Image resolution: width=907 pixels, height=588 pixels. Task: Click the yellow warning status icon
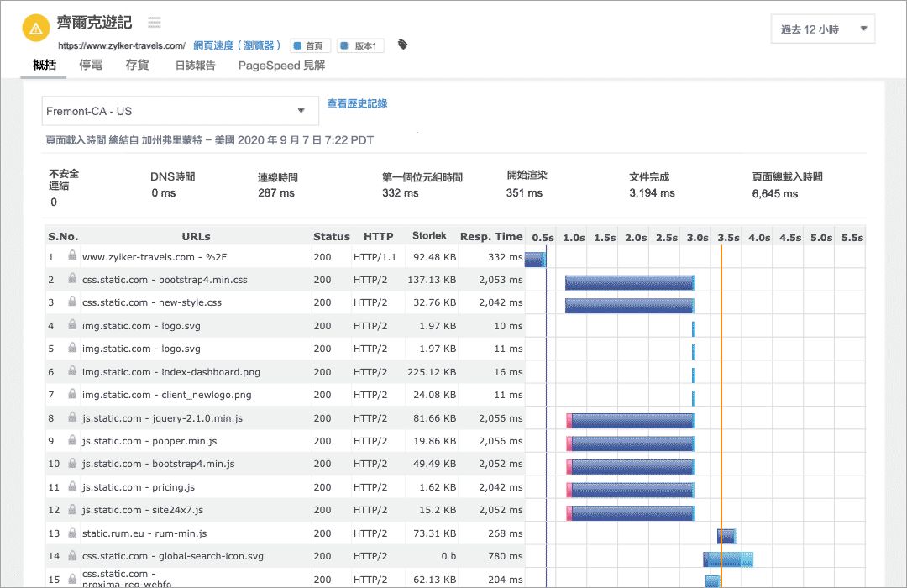click(x=35, y=28)
